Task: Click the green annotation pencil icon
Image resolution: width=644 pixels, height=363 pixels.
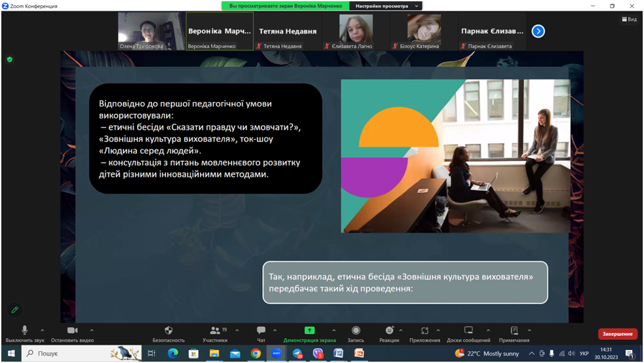Action: [14, 309]
